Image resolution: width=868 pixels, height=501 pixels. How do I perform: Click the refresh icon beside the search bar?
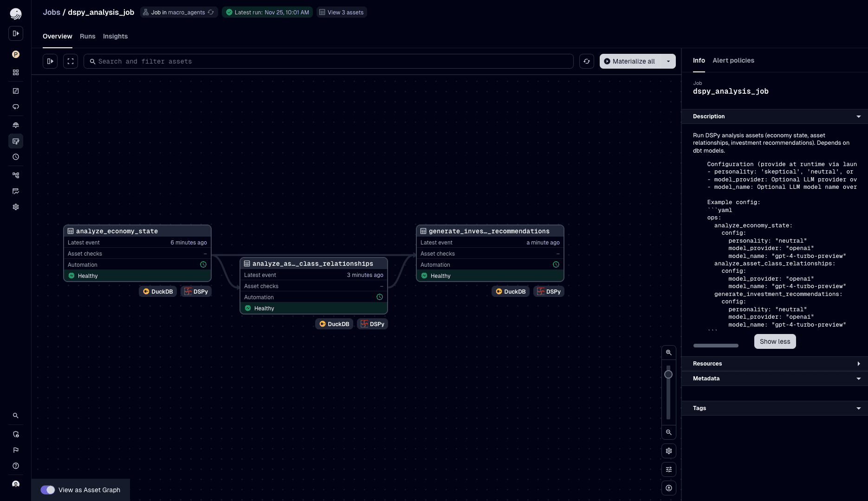[x=587, y=61]
